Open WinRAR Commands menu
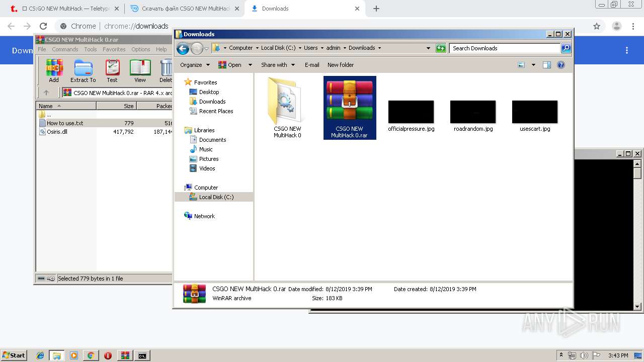 coord(65,49)
